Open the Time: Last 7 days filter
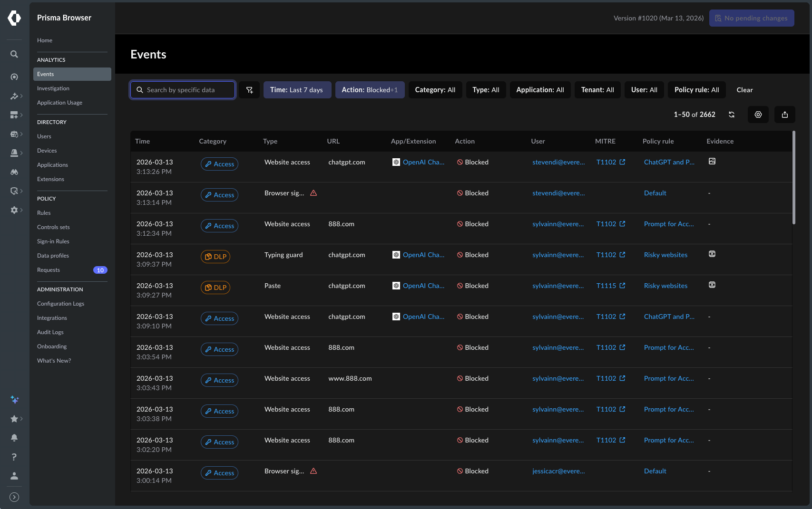 pyautogui.click(x=297, y=90)
